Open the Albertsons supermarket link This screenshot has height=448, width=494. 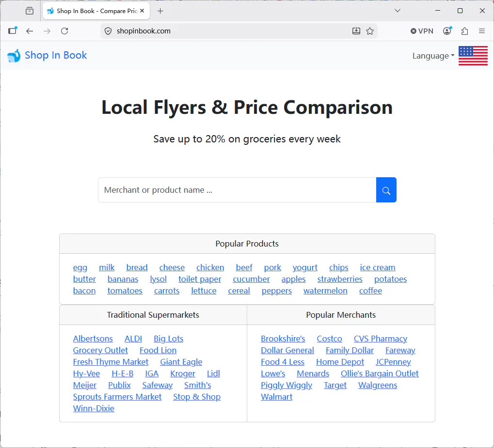pyautogui.click(x=93, y=339)
